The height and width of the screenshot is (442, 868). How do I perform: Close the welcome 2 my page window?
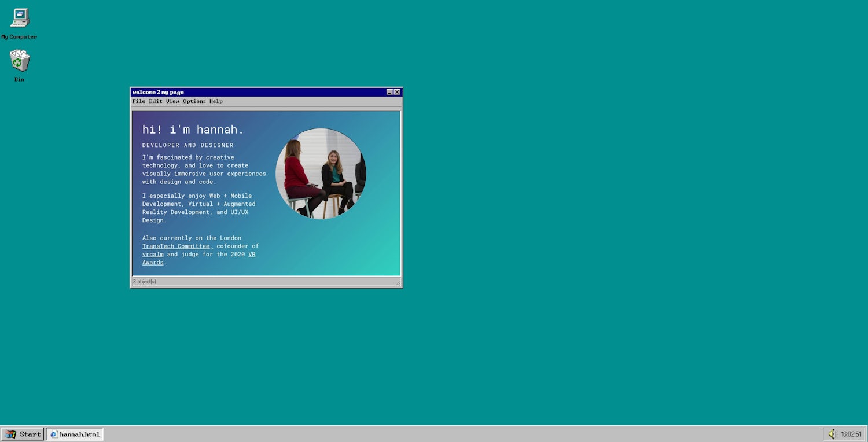tap(397, 92)
